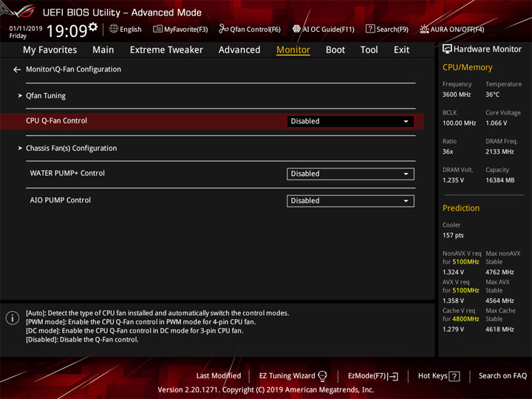
Task: Toggle AURA ON/OFF(F4) light icon
Action: tap(424, 29)
